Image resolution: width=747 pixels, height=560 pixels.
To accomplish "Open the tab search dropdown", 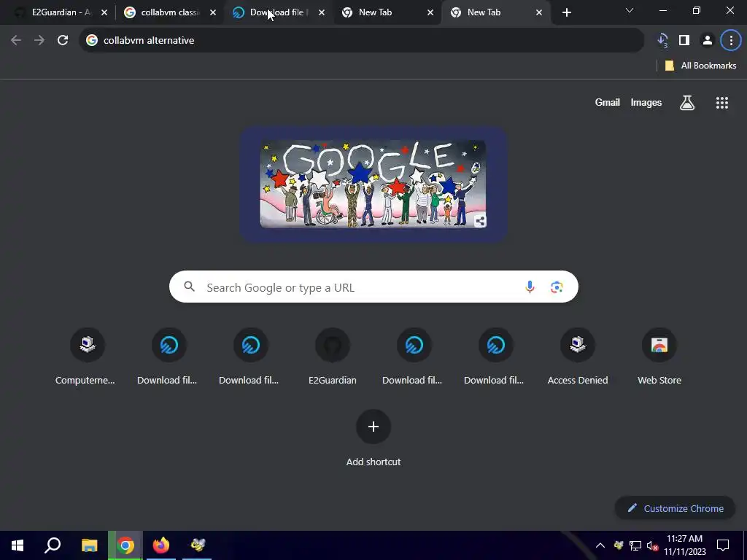I will coord(630,10).
